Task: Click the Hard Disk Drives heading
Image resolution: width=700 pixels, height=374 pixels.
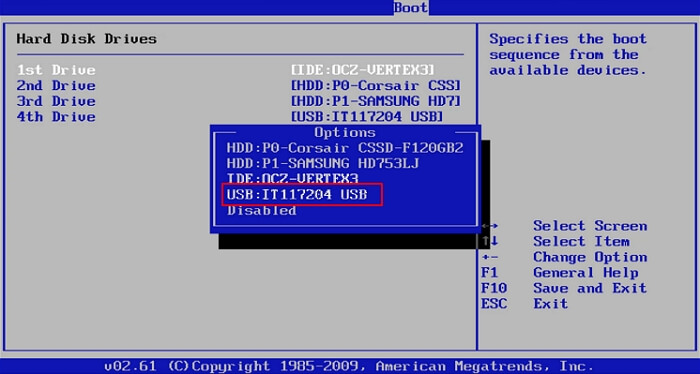Action: coord(87,39)
